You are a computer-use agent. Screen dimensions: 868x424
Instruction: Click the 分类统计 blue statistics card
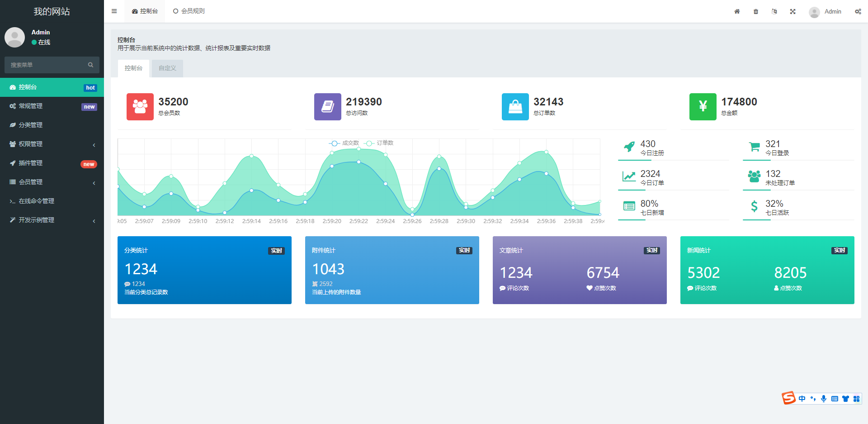[x=204, y=270]
